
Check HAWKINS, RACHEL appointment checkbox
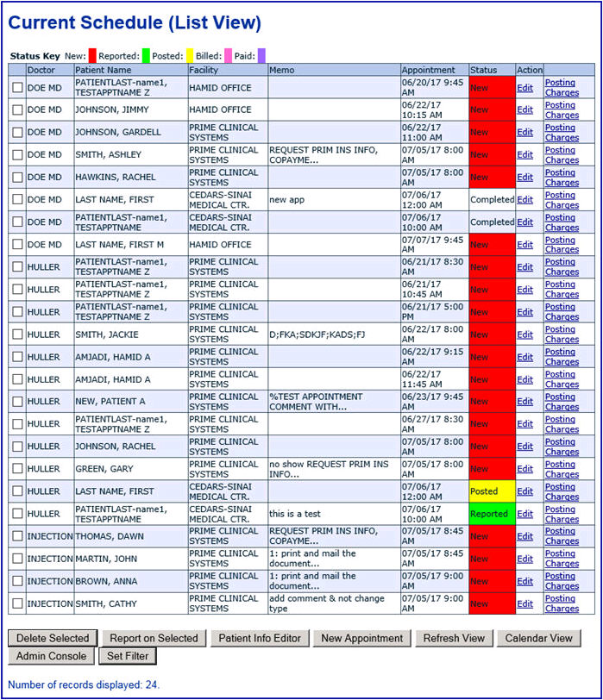pyautogui.click(x=17, y=178)
